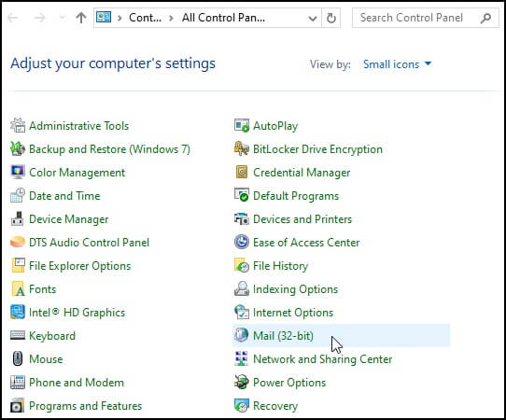Click the Mouse icon
Viewport: 506px width, 420px height.
(x=18, y=358)
